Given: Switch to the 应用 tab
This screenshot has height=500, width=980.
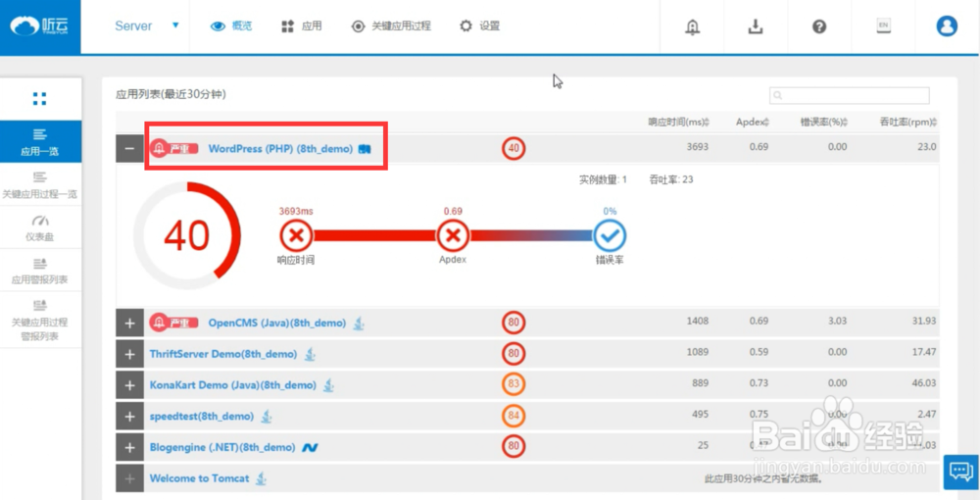Looking at the screenshot, I should pos(302,26).
